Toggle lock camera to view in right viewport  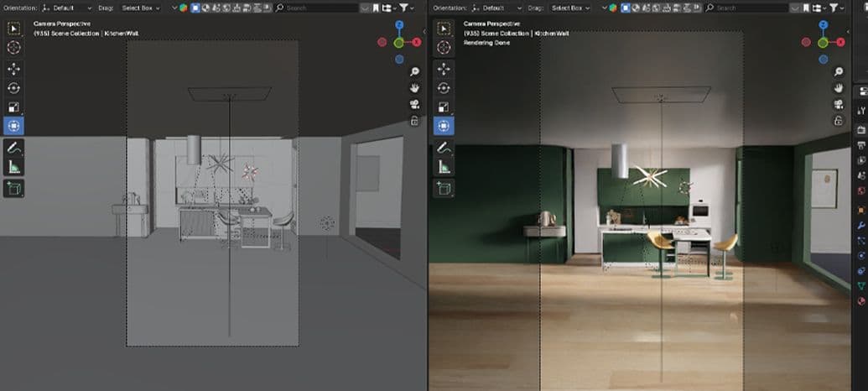(x=839, y=122)
